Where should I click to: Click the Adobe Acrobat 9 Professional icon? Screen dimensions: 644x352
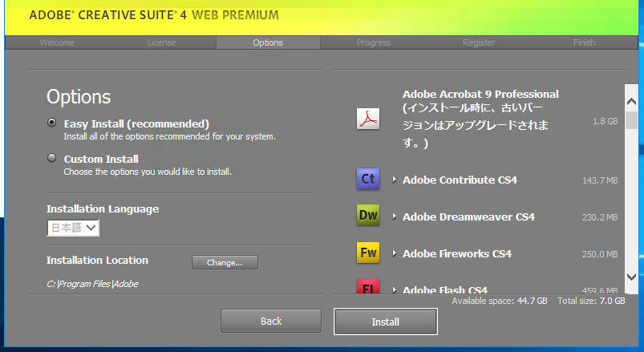368,119
